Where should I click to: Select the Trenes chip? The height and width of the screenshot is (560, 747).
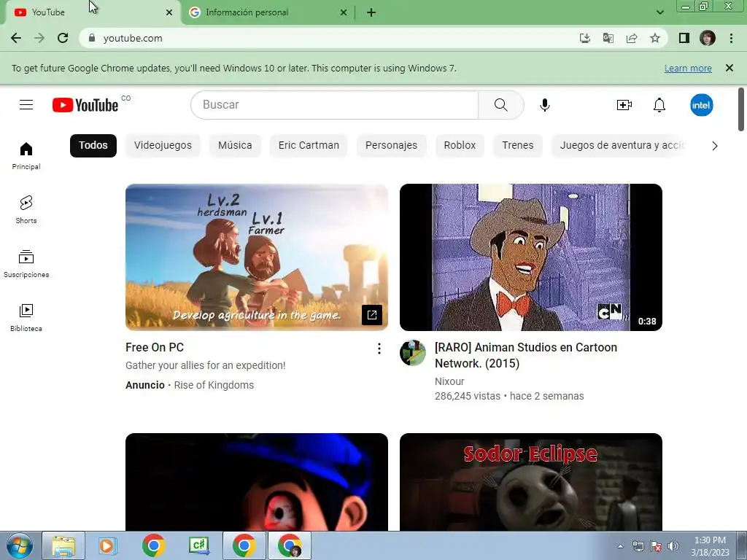[518, 145]
